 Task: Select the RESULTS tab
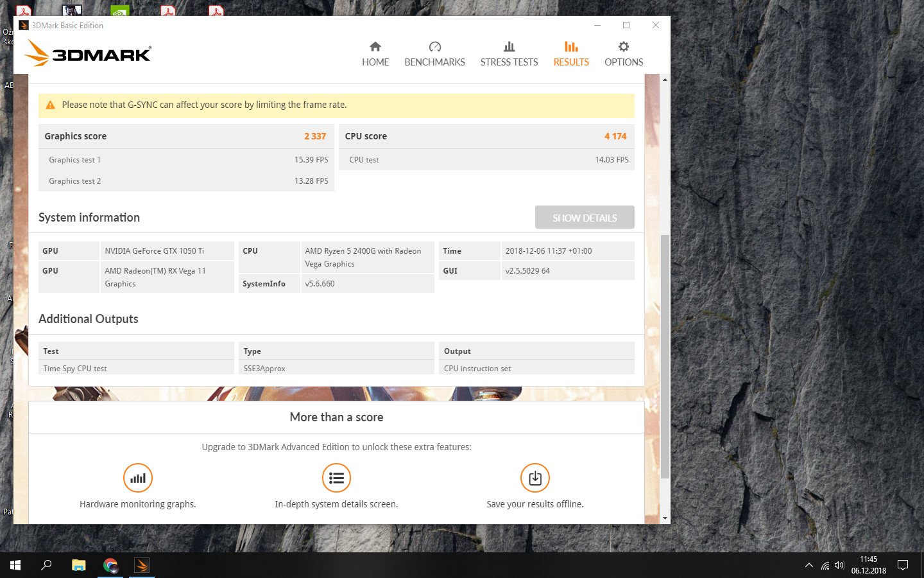[571, 54]
